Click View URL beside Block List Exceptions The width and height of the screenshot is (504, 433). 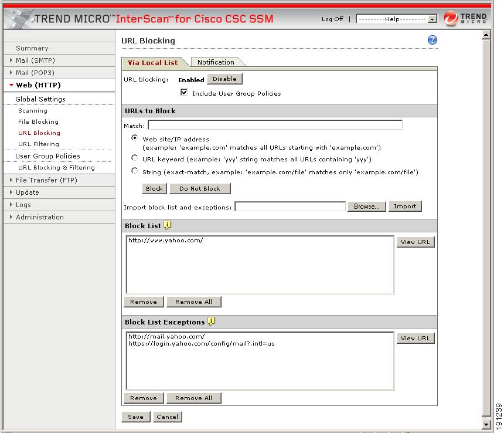(416, 338)
